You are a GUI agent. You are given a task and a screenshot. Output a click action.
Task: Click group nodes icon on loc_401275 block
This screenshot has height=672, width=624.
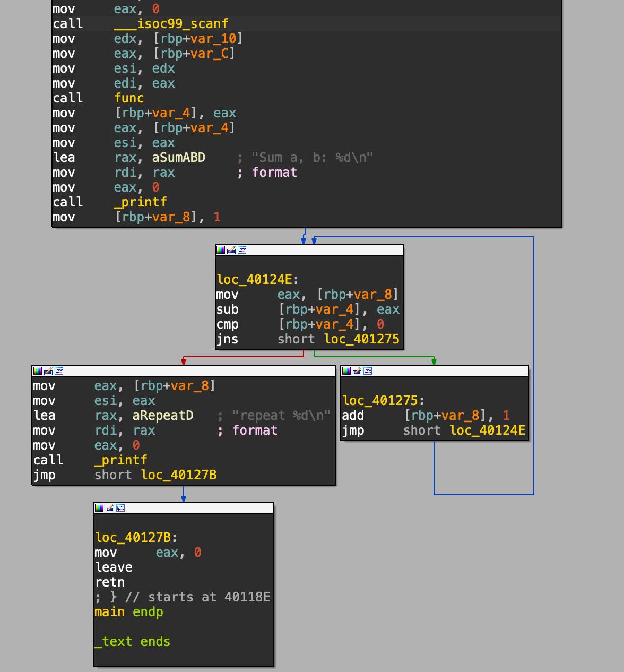point(368,371)
